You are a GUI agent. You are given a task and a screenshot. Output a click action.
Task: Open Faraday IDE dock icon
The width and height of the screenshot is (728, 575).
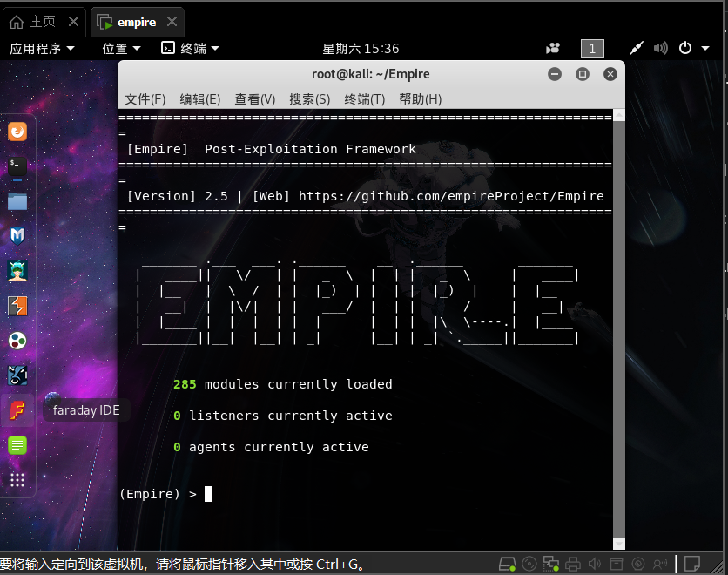click(x=17, y=410)
